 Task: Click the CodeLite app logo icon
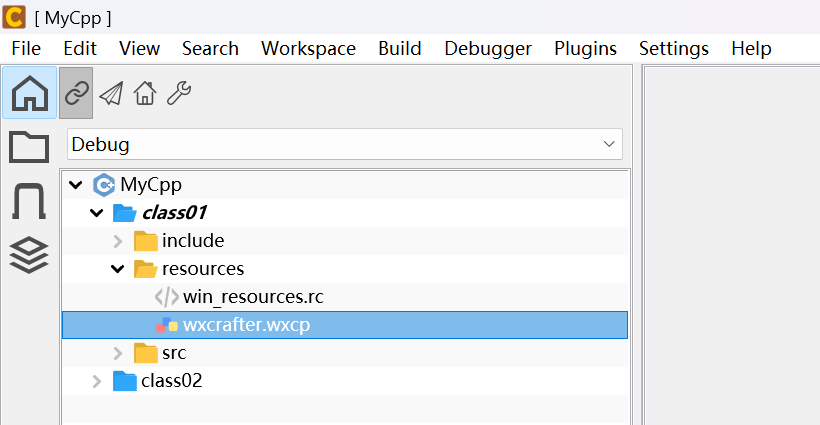14,17
